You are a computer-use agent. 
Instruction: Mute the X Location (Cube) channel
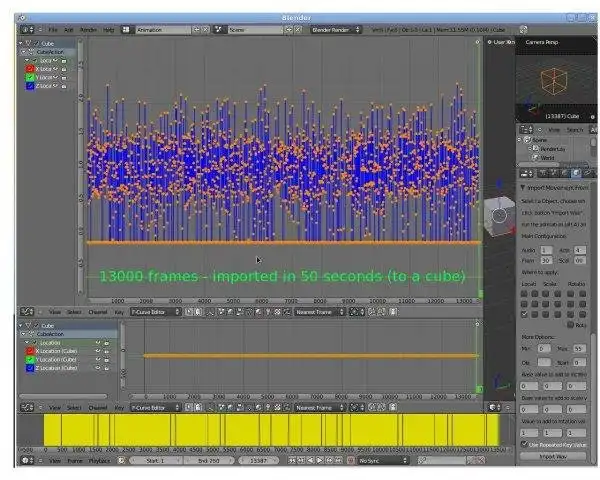click(98, 351)
